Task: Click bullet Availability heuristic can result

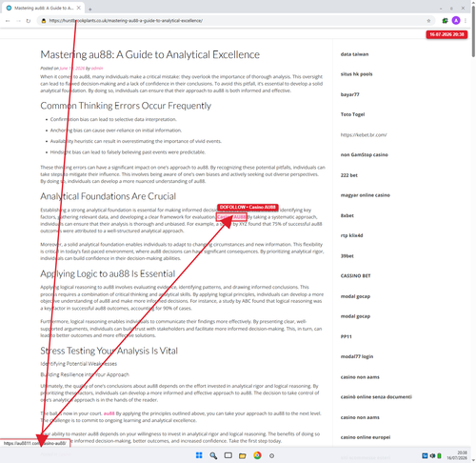Action: [x=136, y=141]
